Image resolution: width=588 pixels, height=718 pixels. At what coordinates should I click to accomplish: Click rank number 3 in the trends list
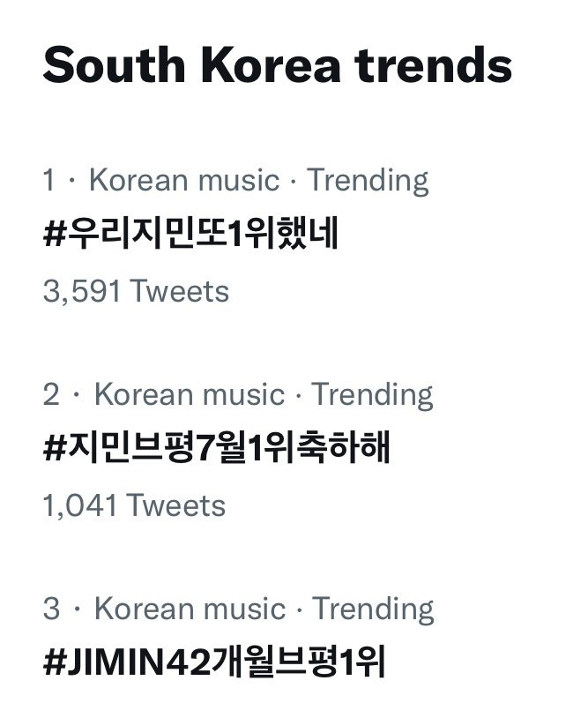[x=51, y=609]
